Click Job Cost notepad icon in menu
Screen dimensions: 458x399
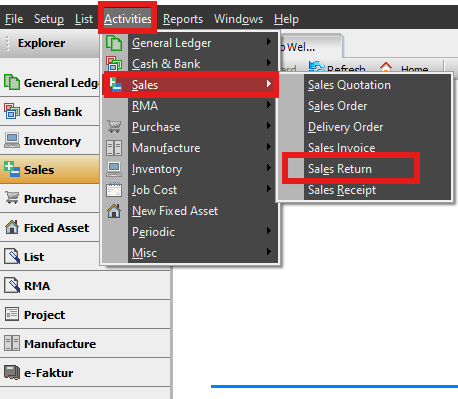(114, 190)
